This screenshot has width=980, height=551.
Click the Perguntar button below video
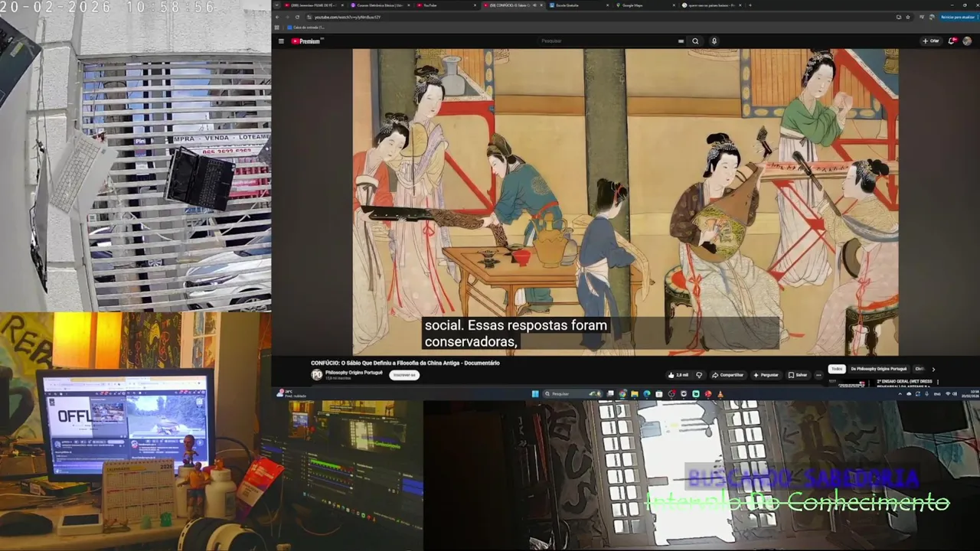pyautogui.click(x=766, y=375)
